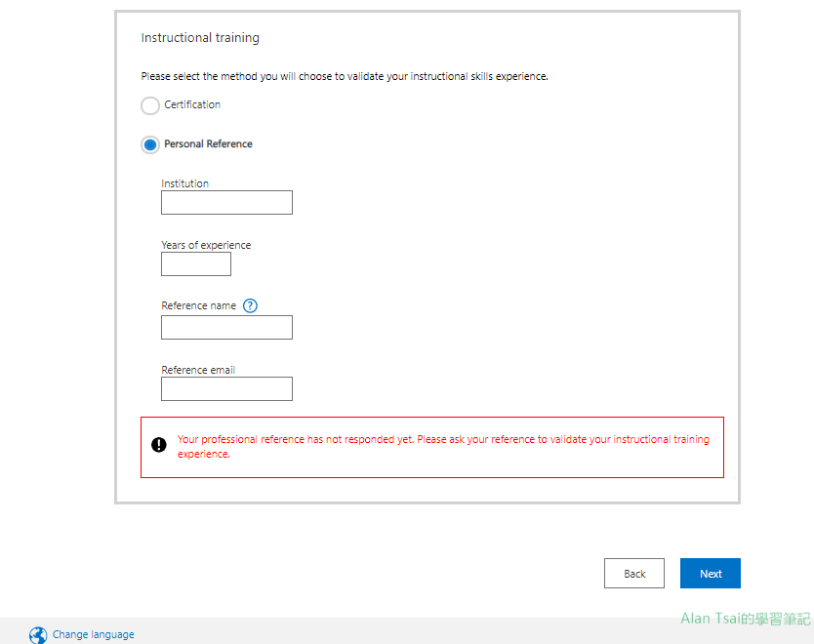Click the Instructional training heading
Image resolution: width=814 pixels, height=644 pixels.
tap(200, 37)
